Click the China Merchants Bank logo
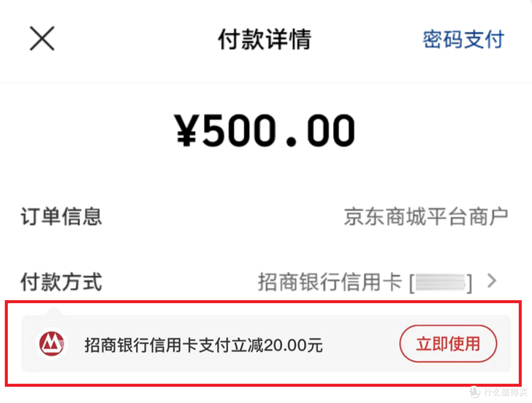 click(x=52, y=343)
